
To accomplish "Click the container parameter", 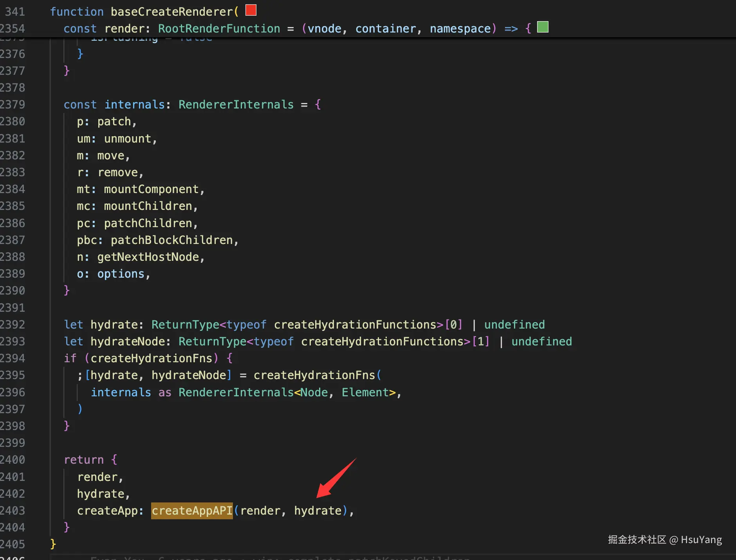I will [386, 29].
